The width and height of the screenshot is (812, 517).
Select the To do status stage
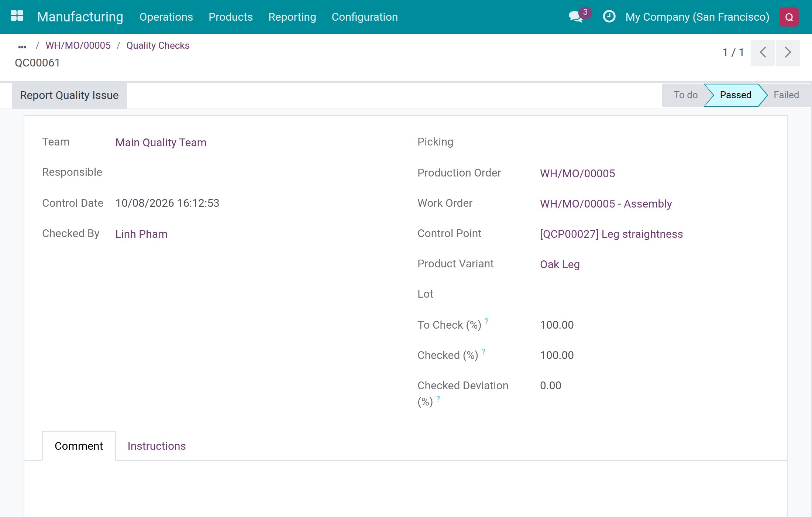pyautogui.click(x=685, y=95)
